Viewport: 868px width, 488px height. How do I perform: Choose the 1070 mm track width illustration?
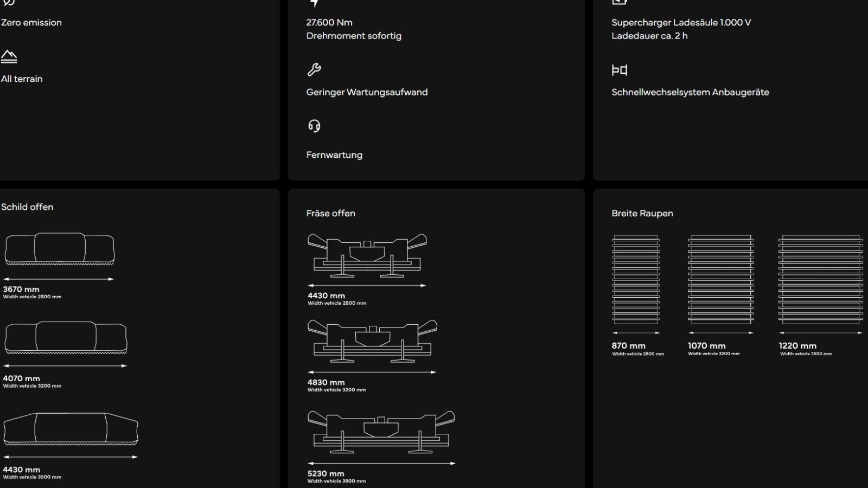(x=720, y=279)
